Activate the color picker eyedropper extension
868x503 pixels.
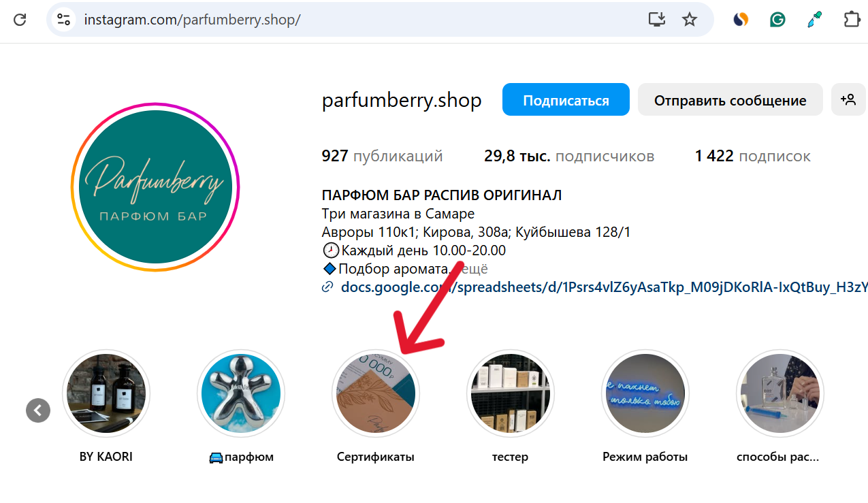pos(814,19)
